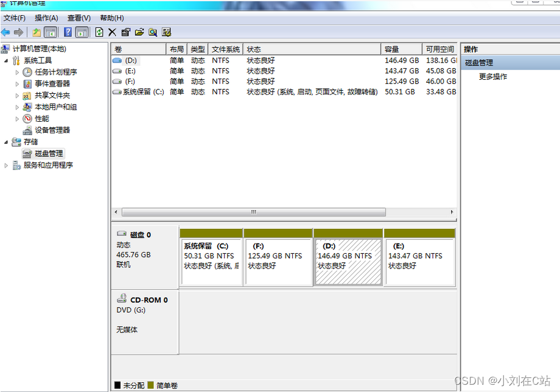Image resolution: width=560 pixels, height=392 pixels.
Task: Expand the 任务计划程序 tree node
Action: click(x=17, y=72)
